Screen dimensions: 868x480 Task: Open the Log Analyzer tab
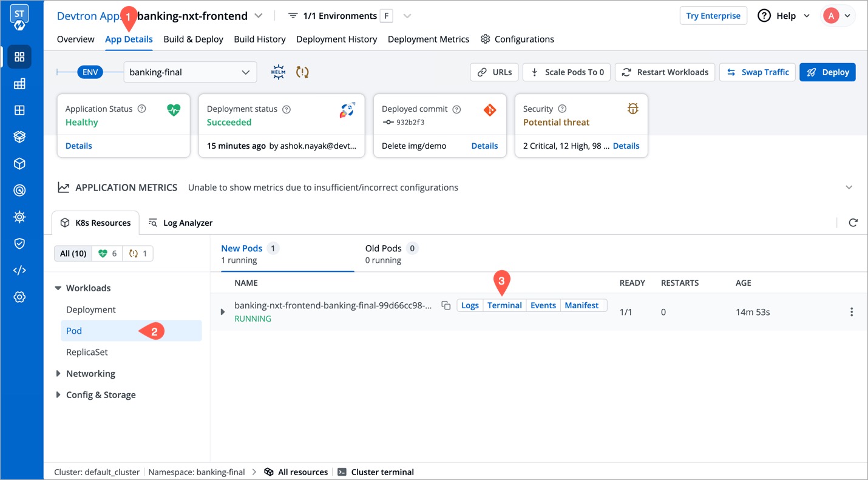click(181, 223)
